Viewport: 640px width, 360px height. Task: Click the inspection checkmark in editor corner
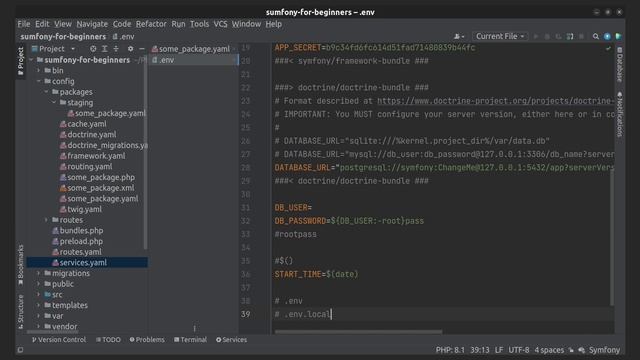(x=608, y=48)
